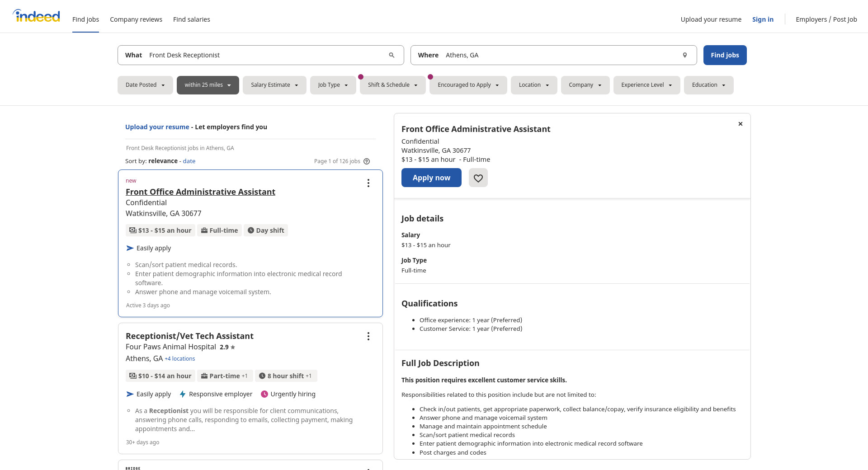This screenshot has height=470, width=868.
Task: Expand the Date Posted filter
Action: [x=145, y=85]
